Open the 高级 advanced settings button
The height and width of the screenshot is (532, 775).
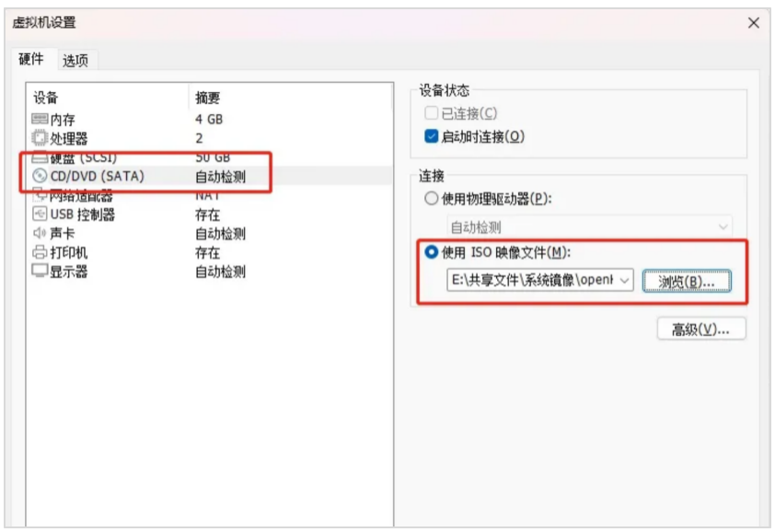(x=700, y=329)
